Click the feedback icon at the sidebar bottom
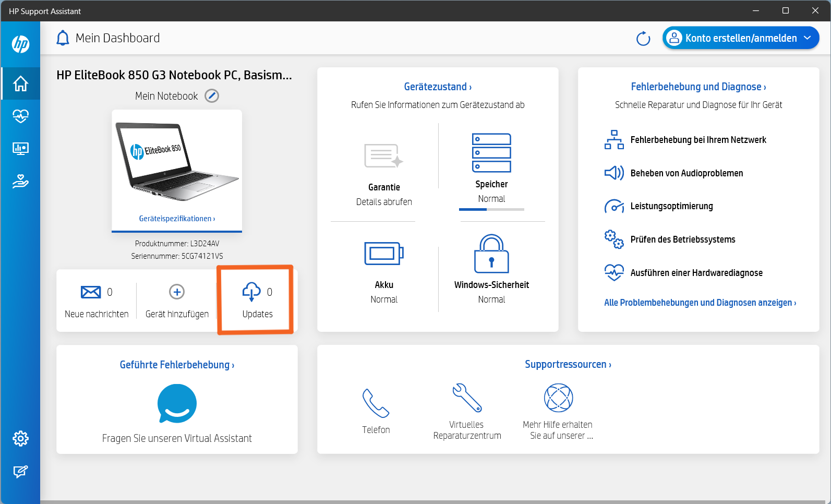The width and height of the screenshot is (831, 504). point(20,472)
